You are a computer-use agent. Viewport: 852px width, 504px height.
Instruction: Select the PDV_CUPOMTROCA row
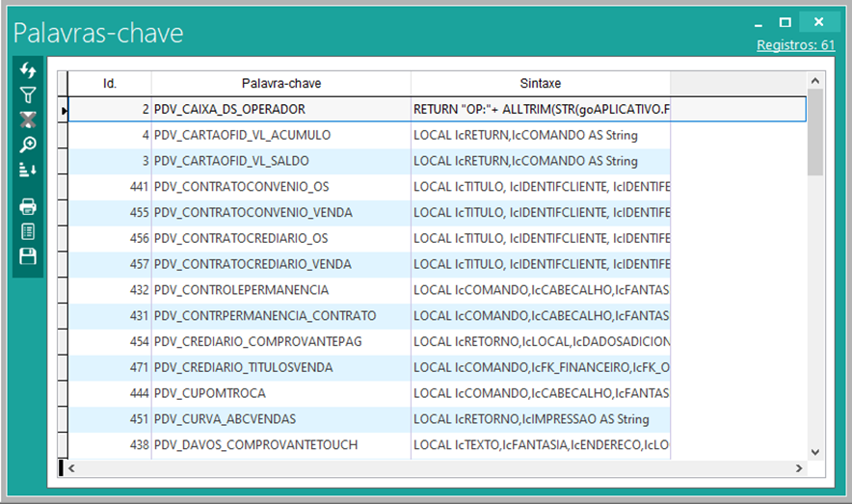tap(280, 393)
